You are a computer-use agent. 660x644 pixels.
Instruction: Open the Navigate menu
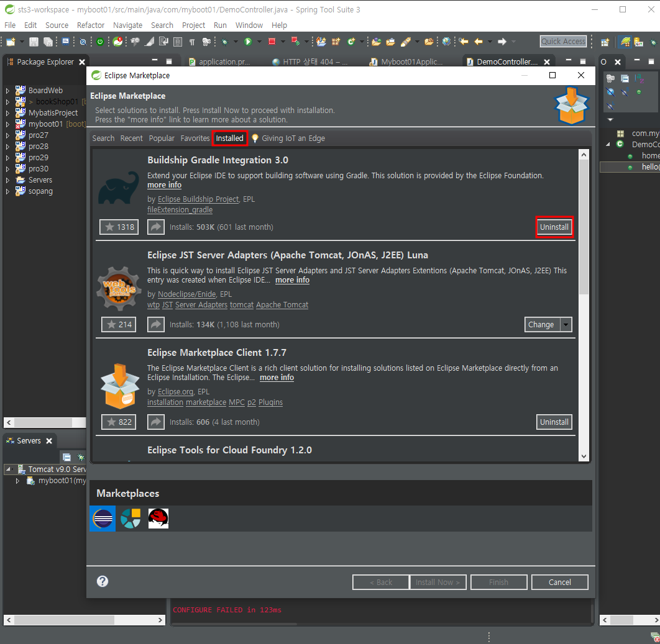[x=127, y=25]
